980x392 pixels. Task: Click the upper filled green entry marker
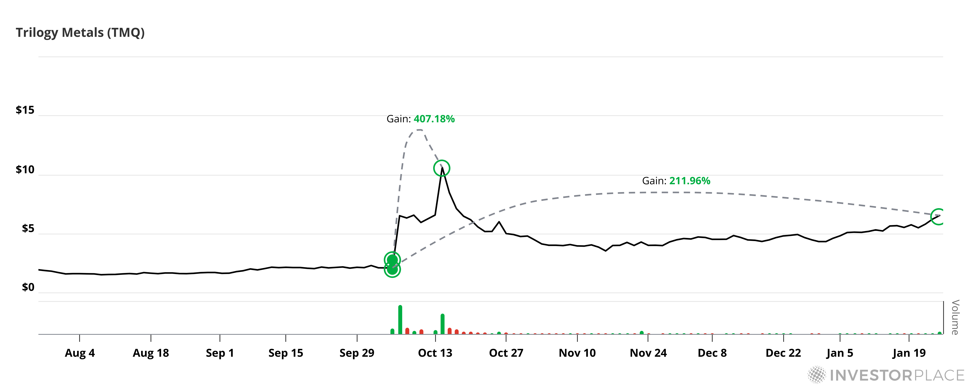(392, 260)
